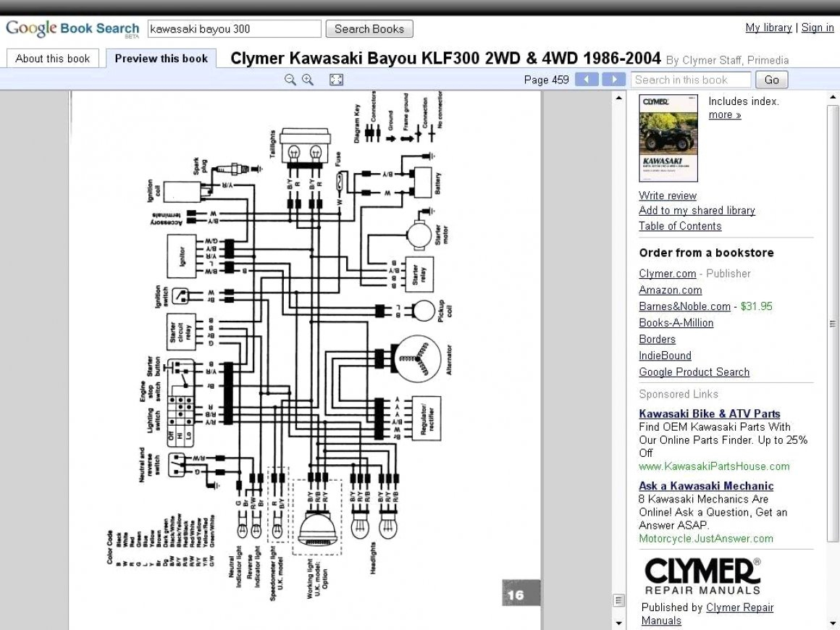Click page viewer scrollbar down arrow
The image size is (840, 630).
pos(619,623)
